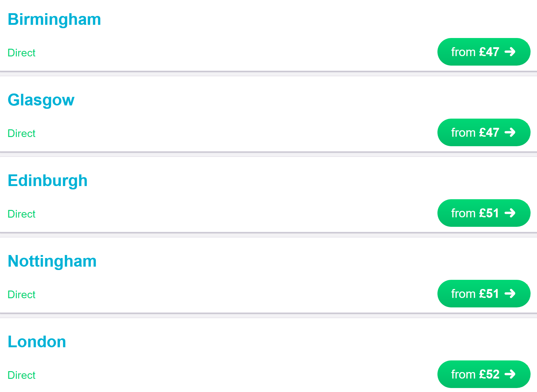Click the Direct label under Birmingham
Screen dimensions: 537x392
point(21,53)
